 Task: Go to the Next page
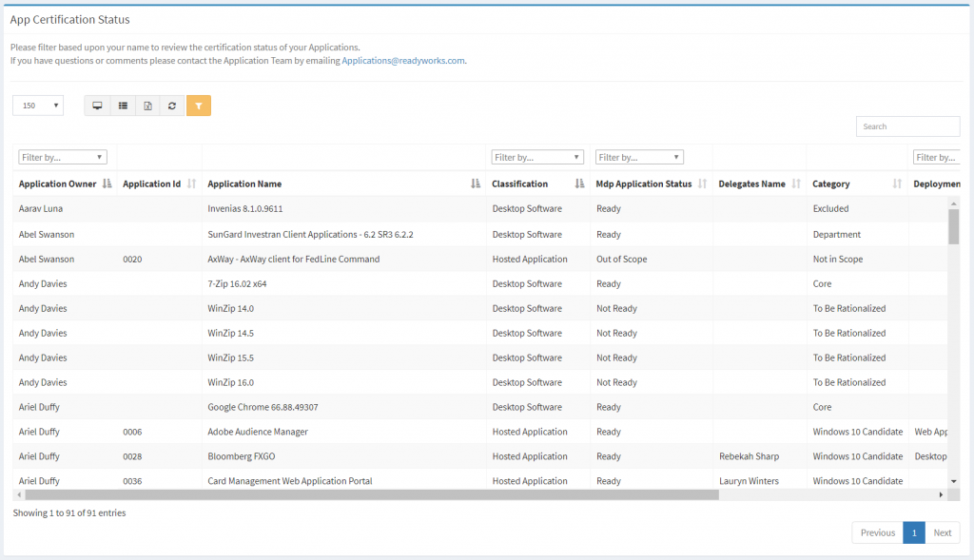942,532
